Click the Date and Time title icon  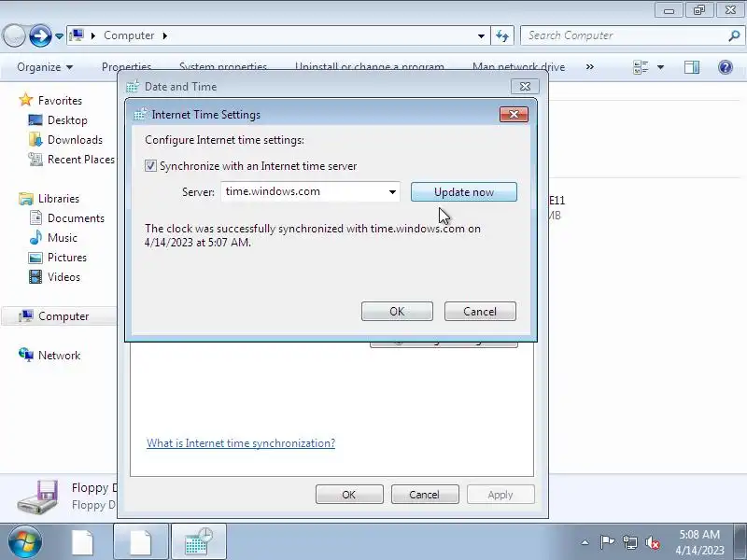tap(133, 87)
